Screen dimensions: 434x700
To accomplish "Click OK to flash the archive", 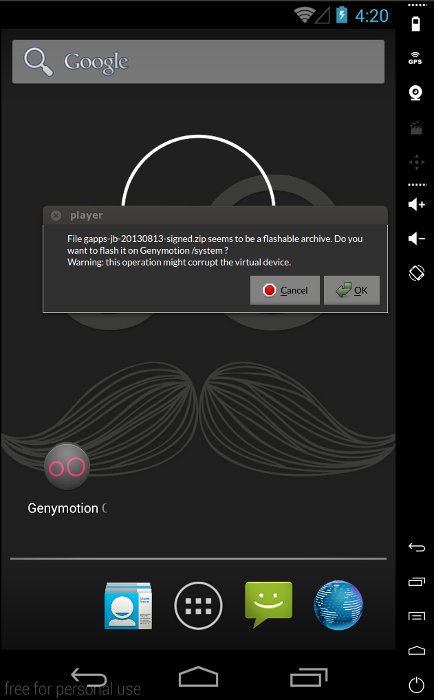I will [352, 290].
